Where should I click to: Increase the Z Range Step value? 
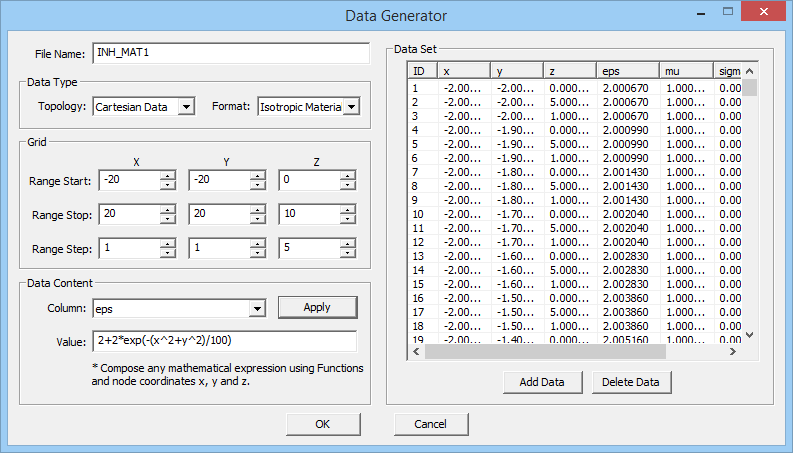347,244
